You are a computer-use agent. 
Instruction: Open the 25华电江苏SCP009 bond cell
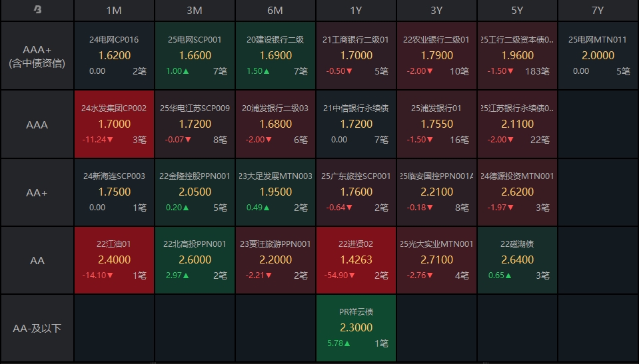tap(195, 124)
